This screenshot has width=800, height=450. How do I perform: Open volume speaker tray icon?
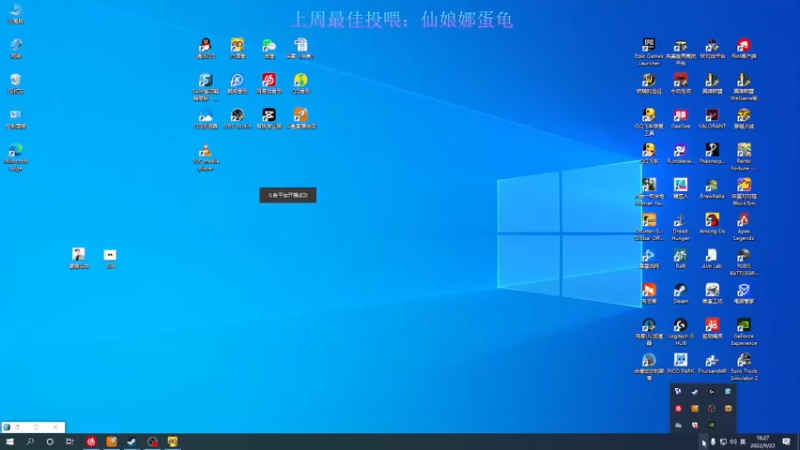point(733,442)
